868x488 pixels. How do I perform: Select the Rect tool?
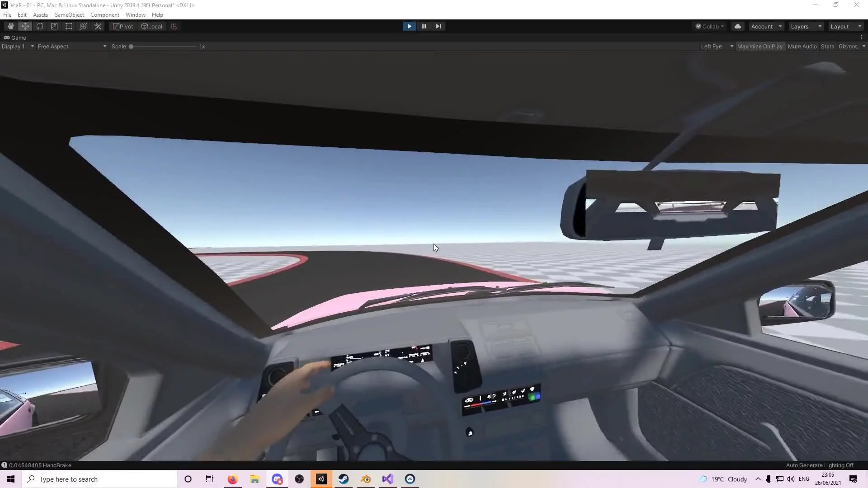tap(69, 26)
